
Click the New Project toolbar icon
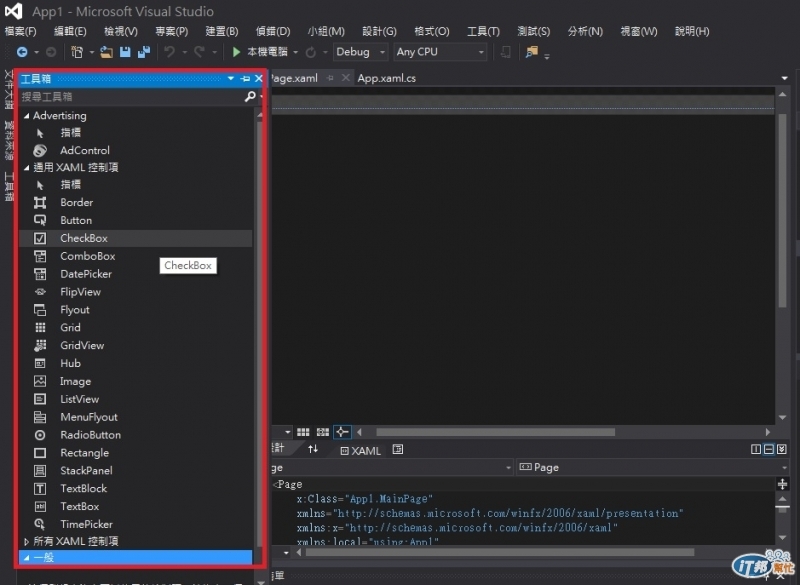[x=77, y=52]
